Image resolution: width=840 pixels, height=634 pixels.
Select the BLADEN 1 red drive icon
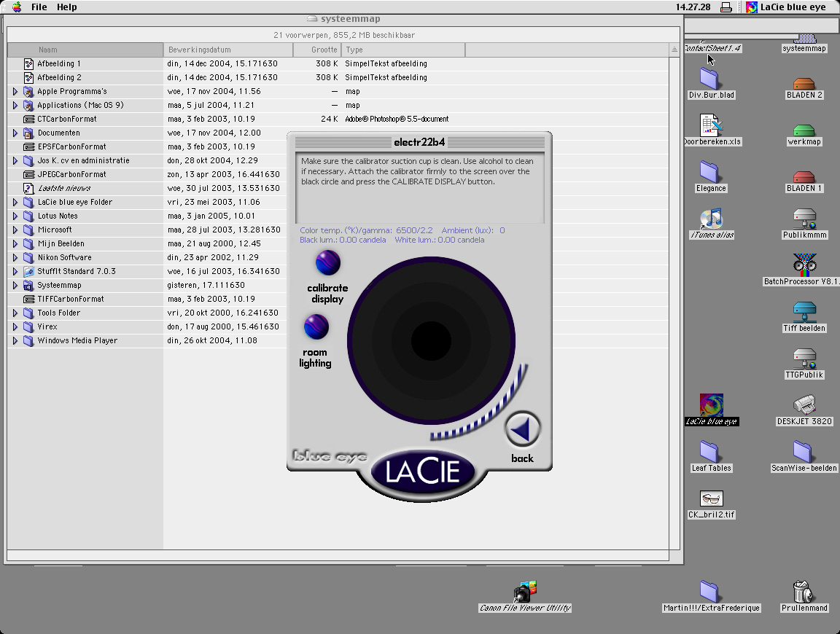click(x=804, y=176)
